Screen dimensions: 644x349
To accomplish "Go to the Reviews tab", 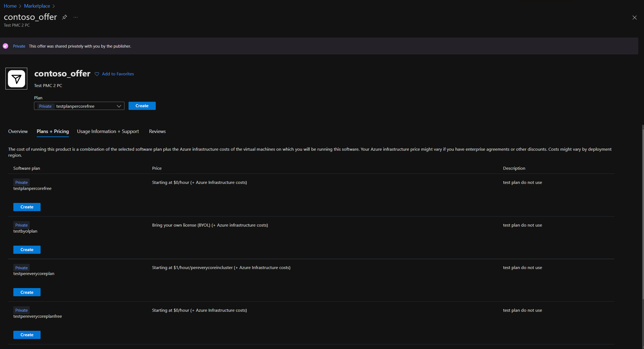I will pos(157,131).
